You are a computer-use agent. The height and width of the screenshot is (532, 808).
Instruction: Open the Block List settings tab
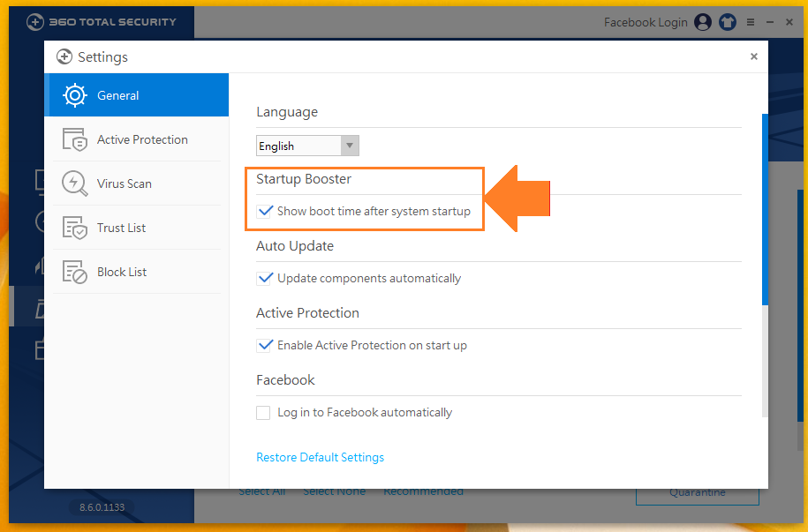point(137,272)
